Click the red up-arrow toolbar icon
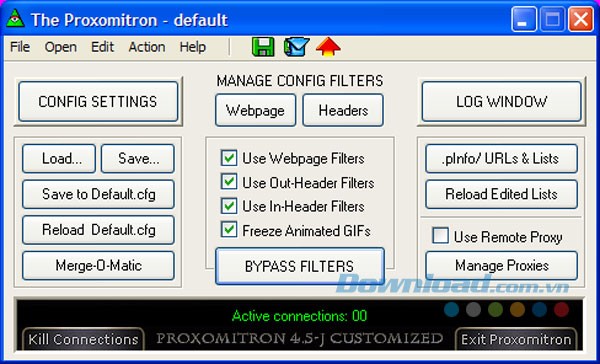Viewport: 600px width, 364px height. click(x=328, y=47)
